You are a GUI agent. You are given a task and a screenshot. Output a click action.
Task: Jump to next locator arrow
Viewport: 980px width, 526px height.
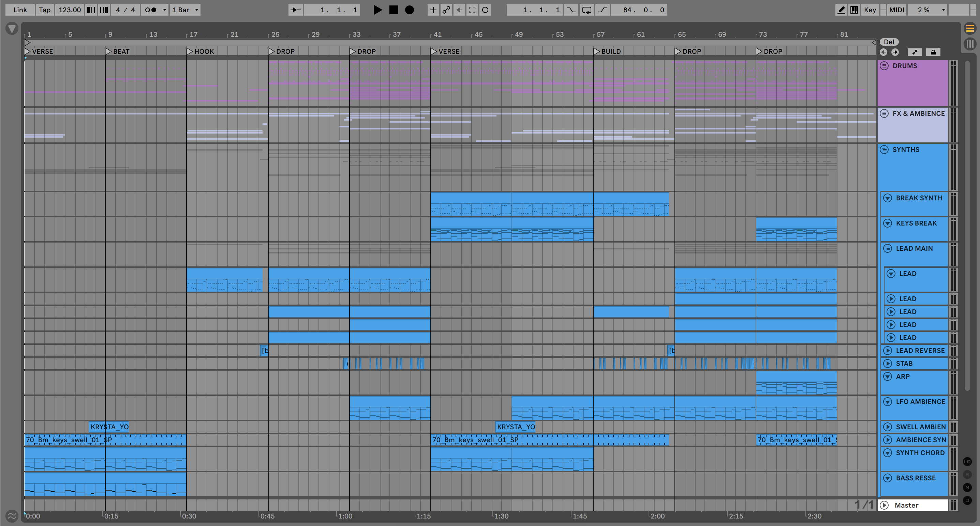(895, 52)
